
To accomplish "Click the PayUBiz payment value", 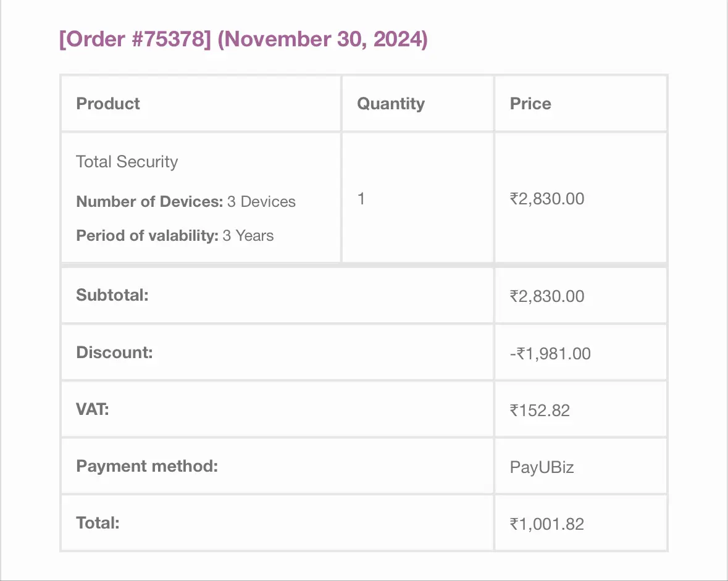I will tap(542, 467).
